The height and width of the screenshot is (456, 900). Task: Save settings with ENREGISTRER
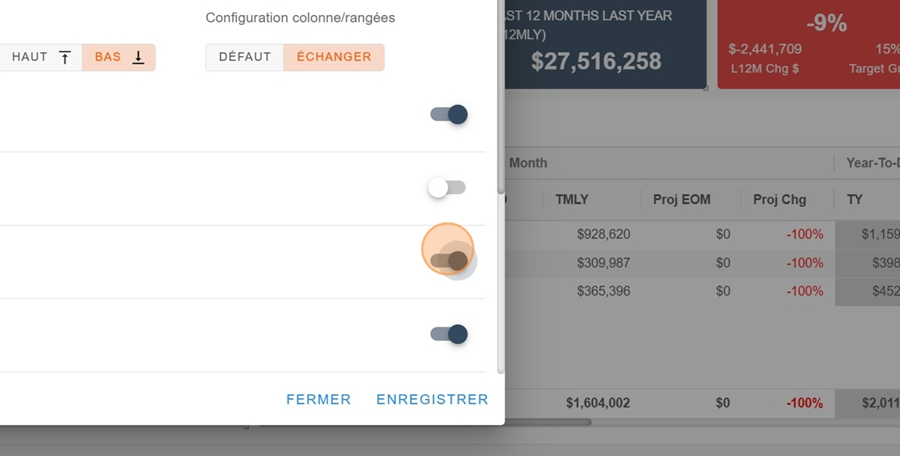pos(432,399)
